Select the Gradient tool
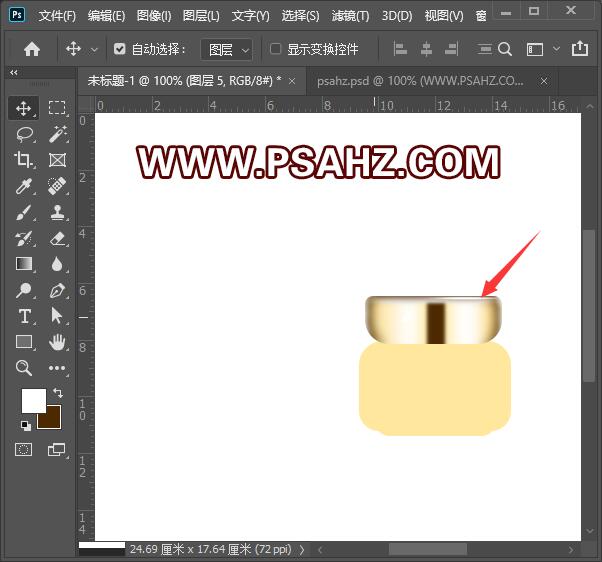This screenshot has height=562, width=602. 24,264
